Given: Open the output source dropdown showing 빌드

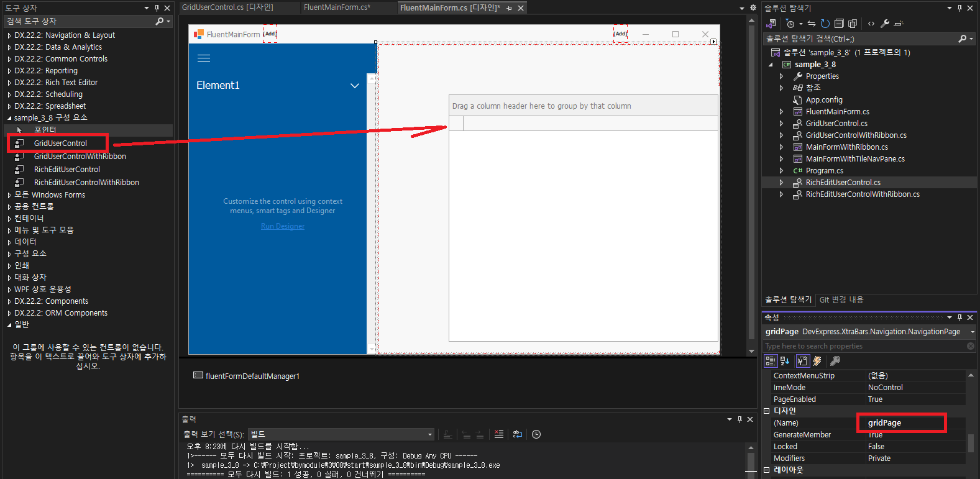Looking at the screenshot, I should [x=341, y=434].
